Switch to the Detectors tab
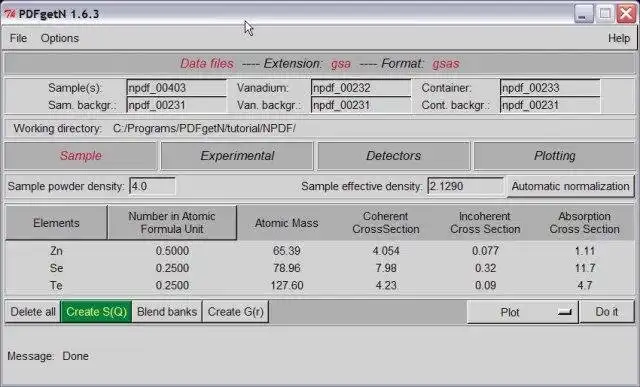 pyautogui.click(x=393, y=156)
